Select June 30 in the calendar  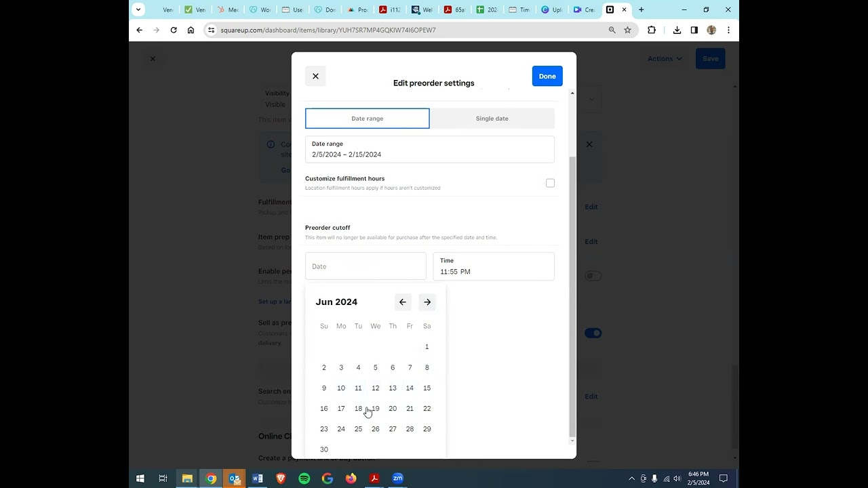point(324,449)
